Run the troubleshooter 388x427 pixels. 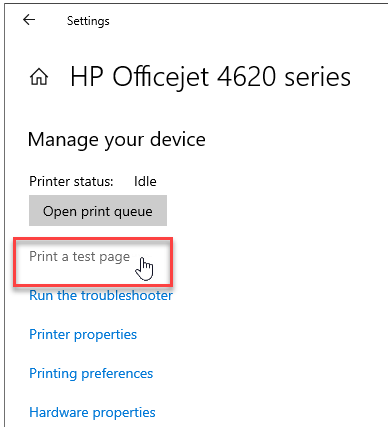click(101, 295)
